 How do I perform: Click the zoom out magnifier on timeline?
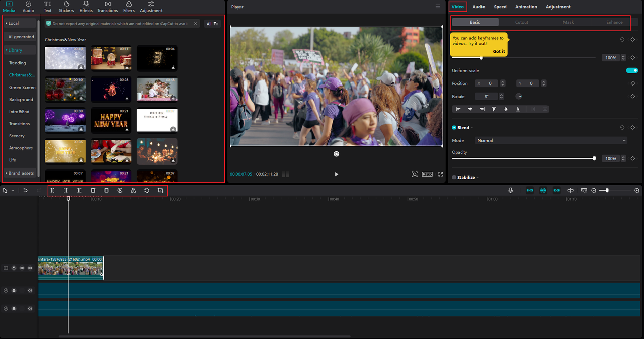594,190
